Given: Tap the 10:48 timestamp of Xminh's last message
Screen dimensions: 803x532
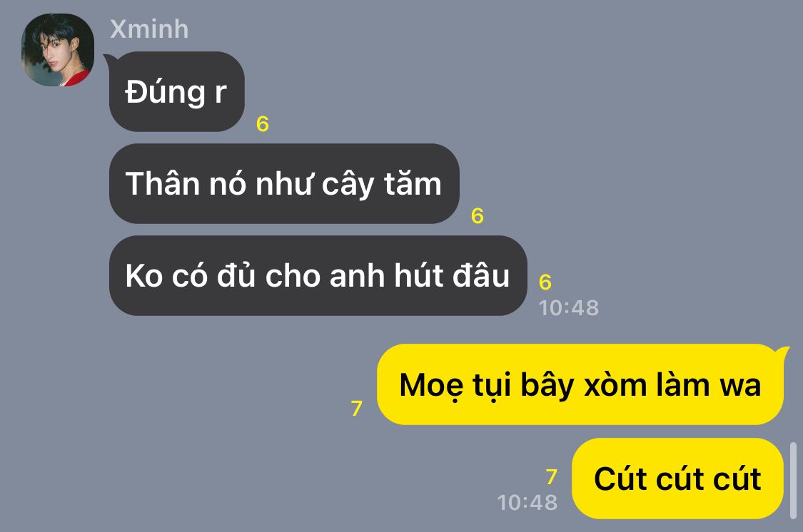Looking at the screenshot, I should (x=568, y=308).
